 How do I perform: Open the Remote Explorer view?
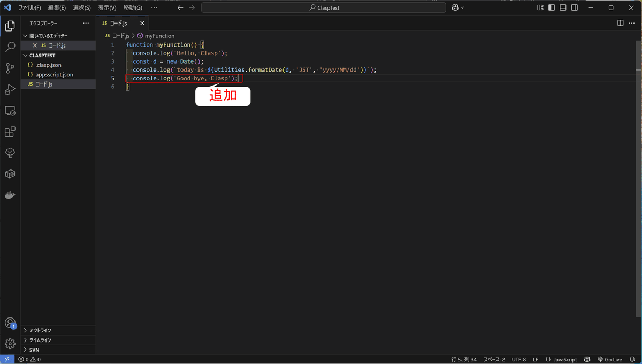[10, 111]
